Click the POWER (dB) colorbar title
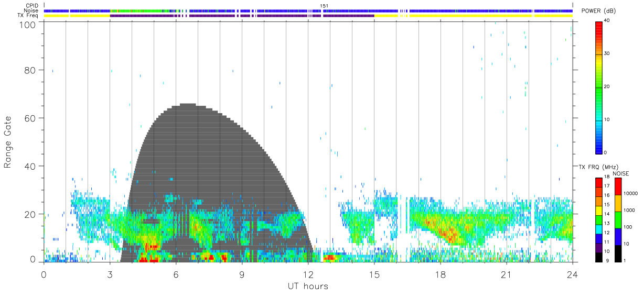 pyautogui.click(x=598, y=11)
